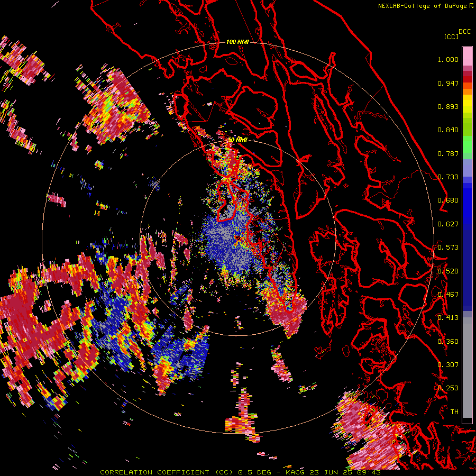Click the 0.253 scale value
This screenshot has width=476, height=476.
click(448, 388)
